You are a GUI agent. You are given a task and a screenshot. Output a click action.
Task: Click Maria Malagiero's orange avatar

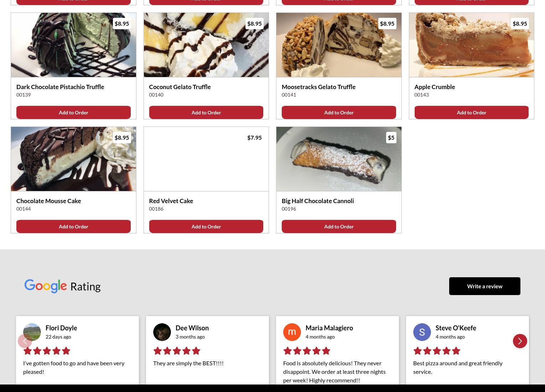point(292,332)
